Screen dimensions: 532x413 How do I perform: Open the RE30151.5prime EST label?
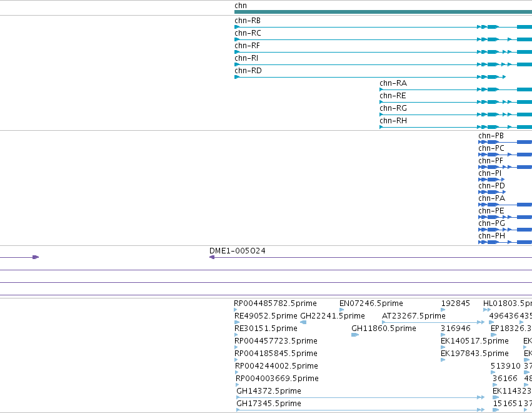pos(266,329)
